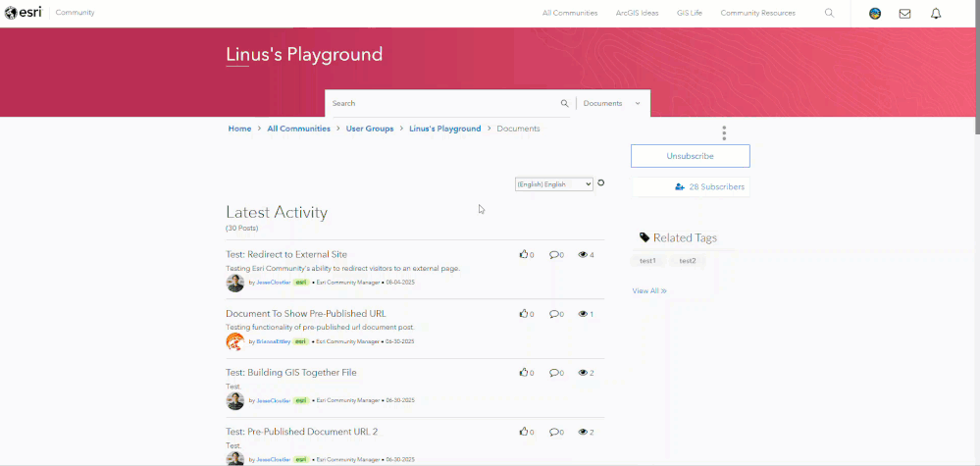Click author JesseCloutier on Redirect post
980x466 pixels.
274,283
